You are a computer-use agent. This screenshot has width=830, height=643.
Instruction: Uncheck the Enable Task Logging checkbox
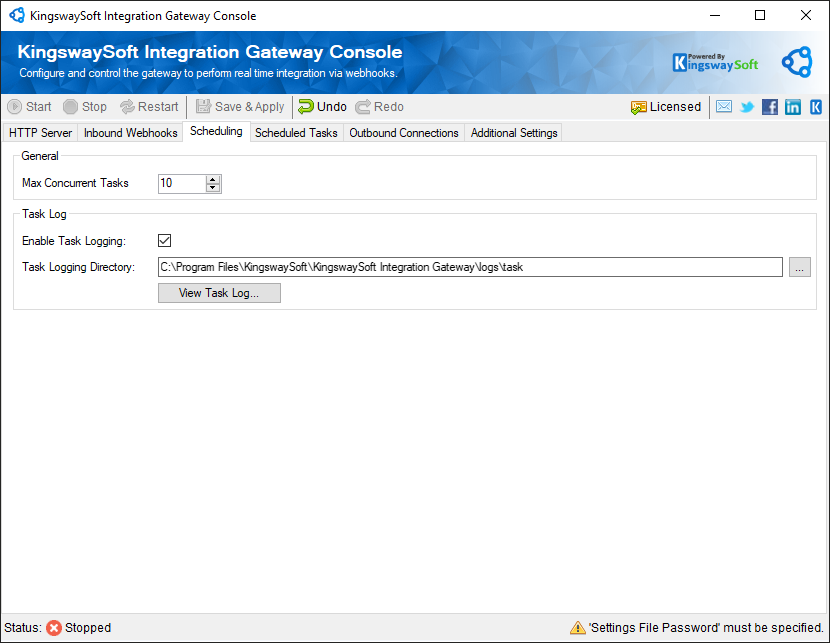(x=165, y=241)
